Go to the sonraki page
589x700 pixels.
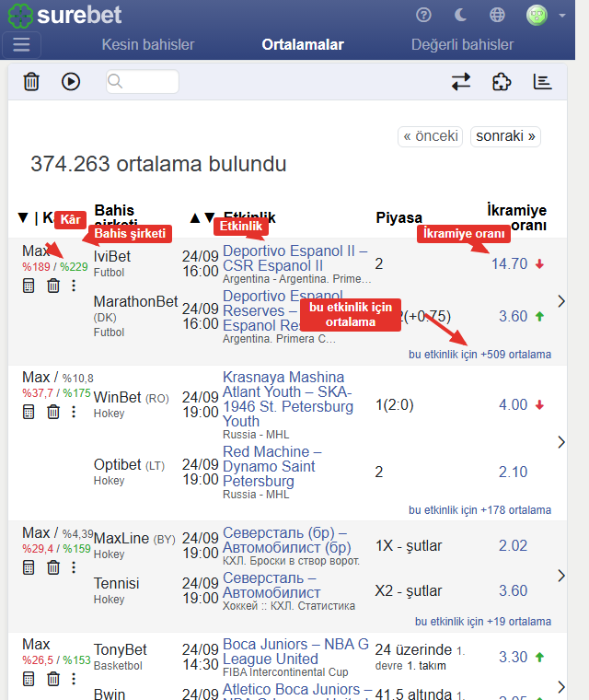coord(505,136)
